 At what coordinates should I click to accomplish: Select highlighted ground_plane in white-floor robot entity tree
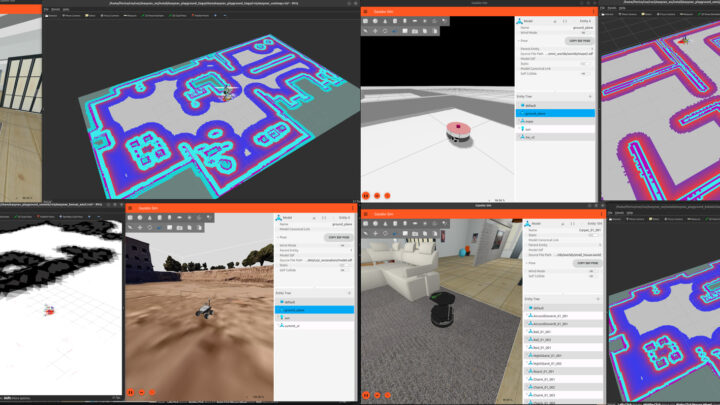pos(556,113)
